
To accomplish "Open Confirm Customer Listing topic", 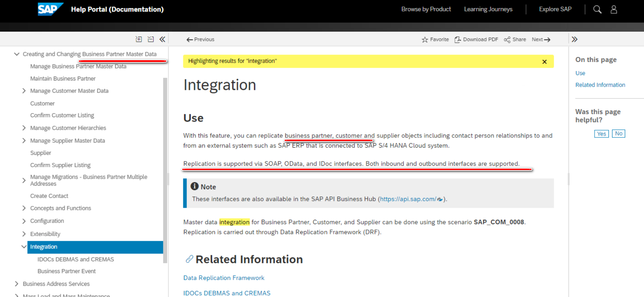I will coord(62,115).
